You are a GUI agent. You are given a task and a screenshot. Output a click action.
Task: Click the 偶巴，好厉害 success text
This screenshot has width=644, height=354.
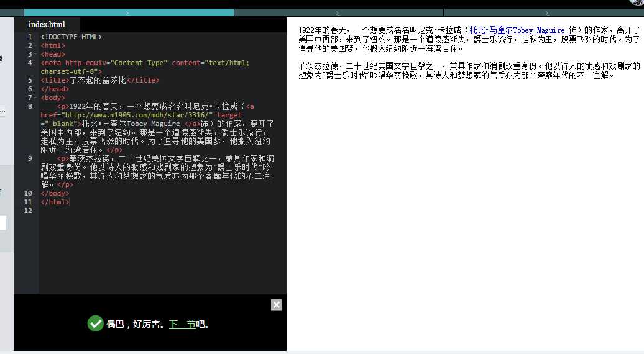[x=135, y=324]
